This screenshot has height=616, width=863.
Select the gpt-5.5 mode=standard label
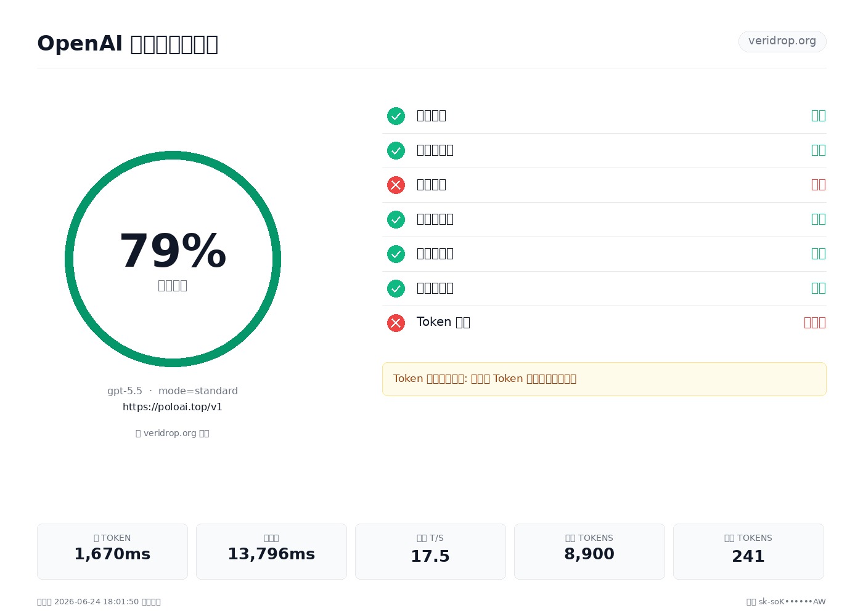(173, 391)
